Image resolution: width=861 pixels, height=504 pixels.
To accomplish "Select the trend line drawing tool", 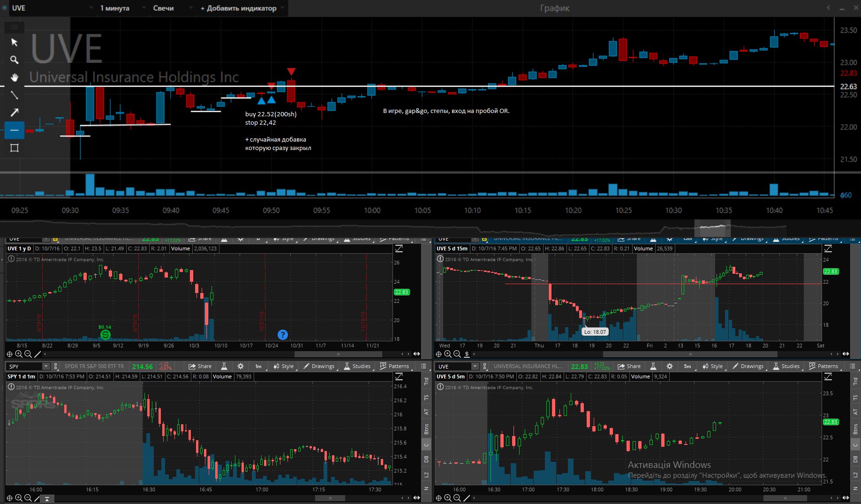I will click(x=14, y=95).
